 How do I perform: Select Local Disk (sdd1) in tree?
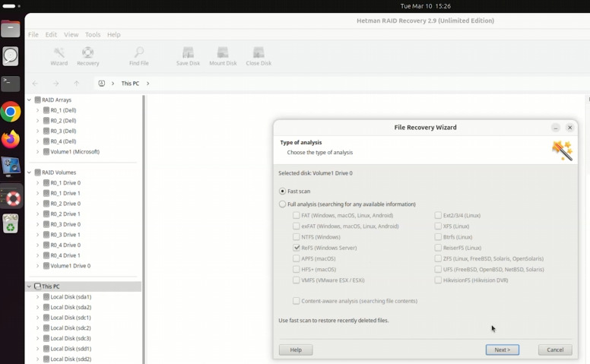pyautogui.click(x=71, y=349)
